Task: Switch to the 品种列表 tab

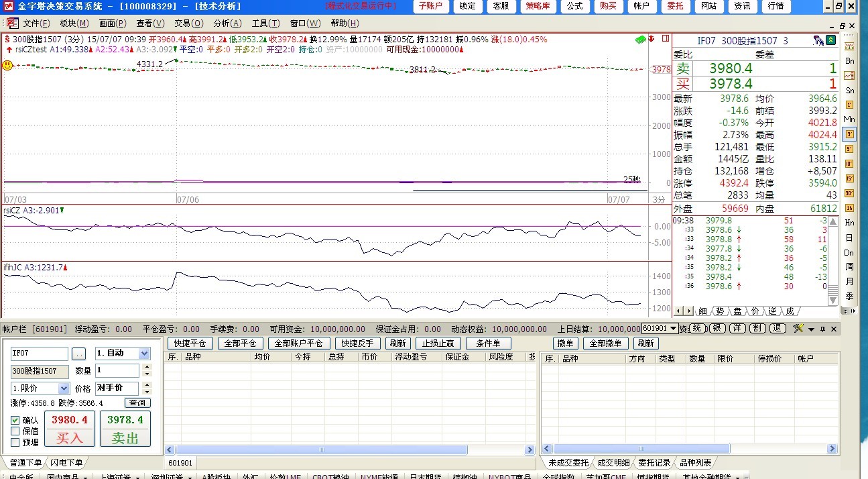Action: pos(695,463)
